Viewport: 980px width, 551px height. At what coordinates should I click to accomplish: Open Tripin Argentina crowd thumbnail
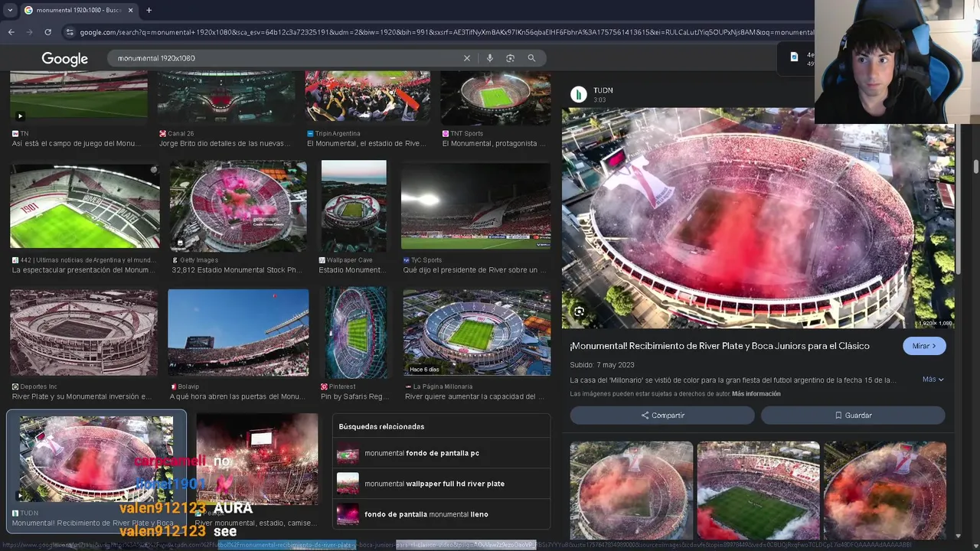367,97
